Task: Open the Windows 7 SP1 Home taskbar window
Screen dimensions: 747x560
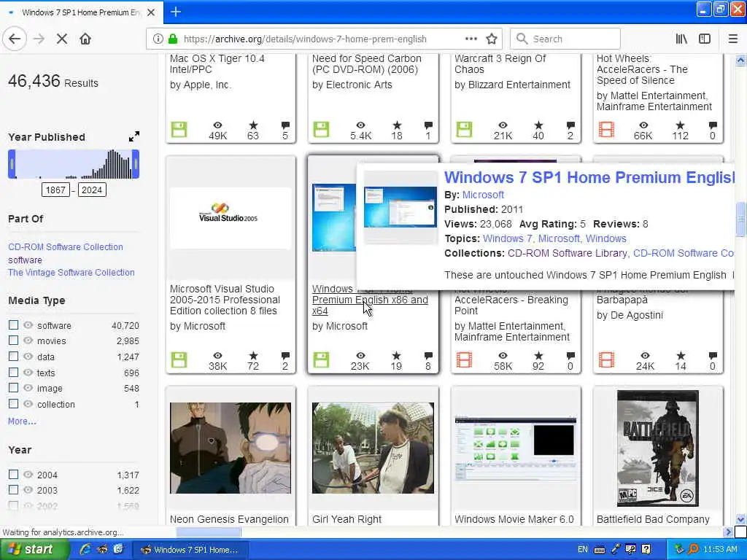Action: pos(190,550)
